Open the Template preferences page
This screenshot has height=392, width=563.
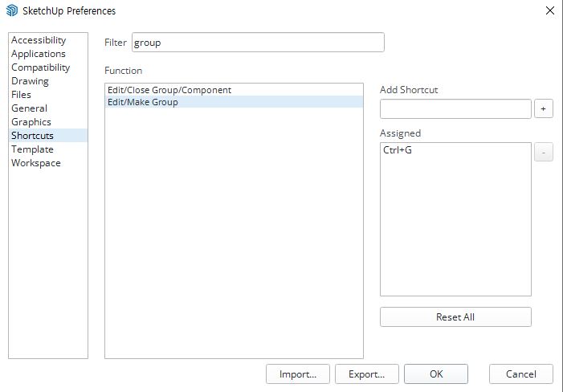coord(47,149)
